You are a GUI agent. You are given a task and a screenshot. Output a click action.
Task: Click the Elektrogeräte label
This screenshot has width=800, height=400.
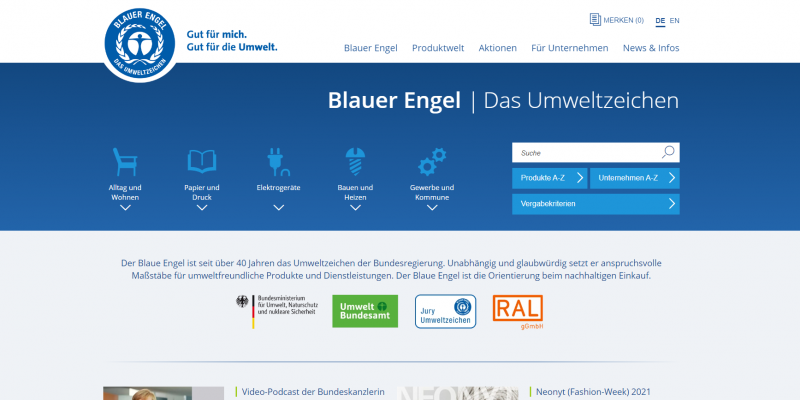pos(279,188)
